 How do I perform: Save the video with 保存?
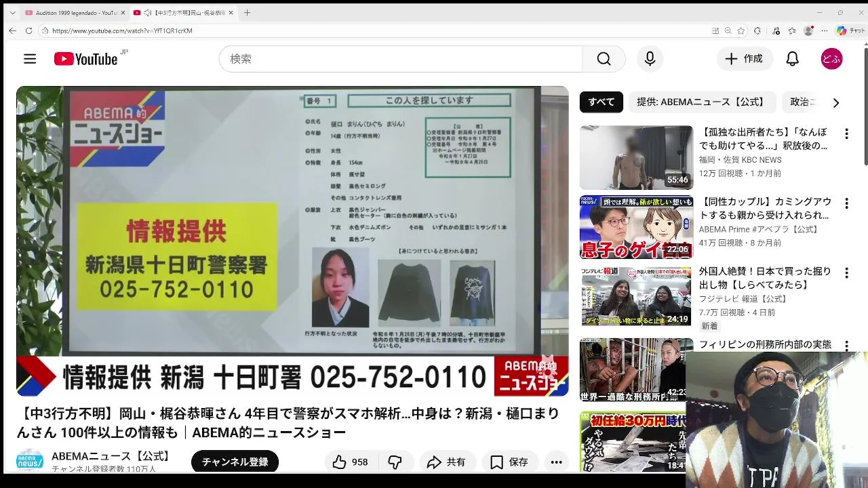tap(509, 462)
